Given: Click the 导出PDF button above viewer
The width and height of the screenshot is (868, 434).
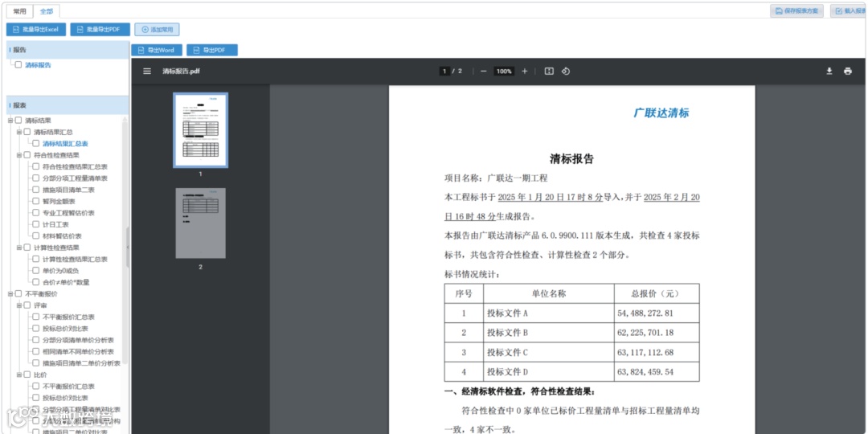Looking at the screenshot, I should pos(212,50).
